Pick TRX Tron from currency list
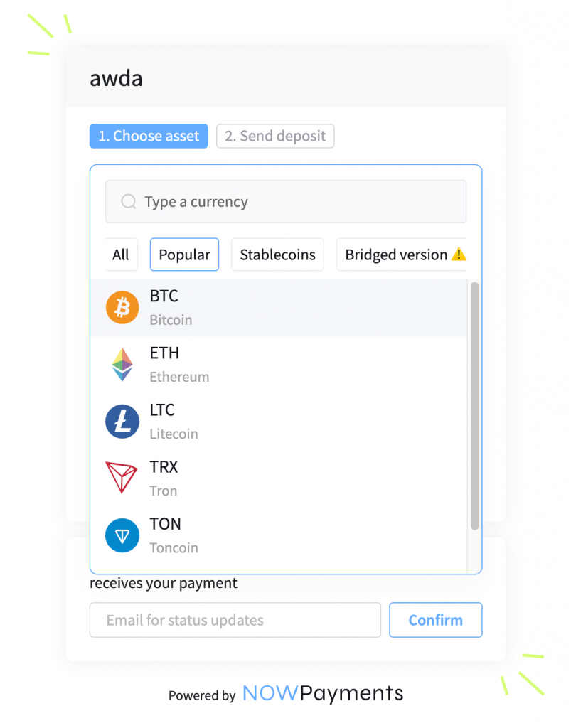571x728 pixels. 284,478
